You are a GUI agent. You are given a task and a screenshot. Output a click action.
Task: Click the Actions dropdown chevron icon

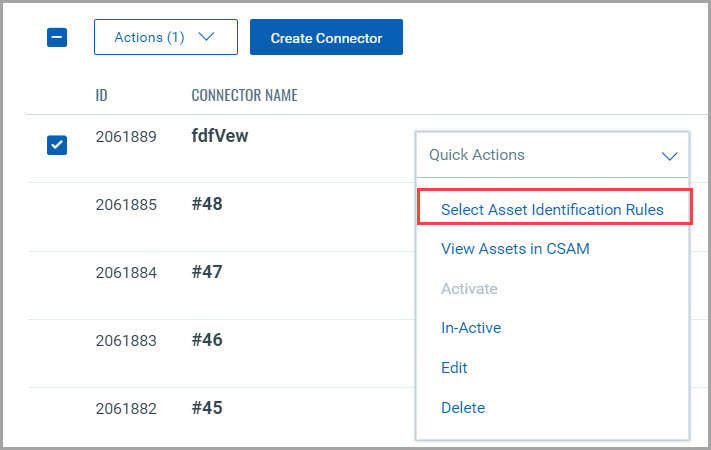tap(207, 38)
